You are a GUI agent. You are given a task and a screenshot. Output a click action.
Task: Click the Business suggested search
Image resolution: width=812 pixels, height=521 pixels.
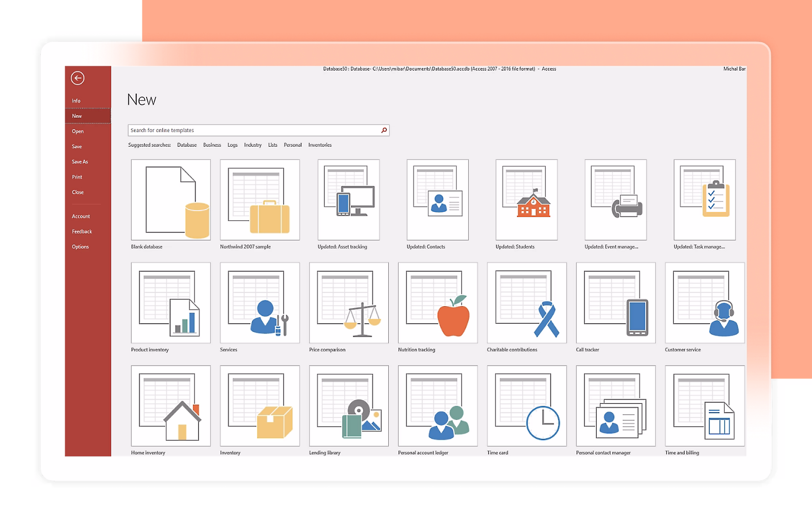(x=212, y=145)
